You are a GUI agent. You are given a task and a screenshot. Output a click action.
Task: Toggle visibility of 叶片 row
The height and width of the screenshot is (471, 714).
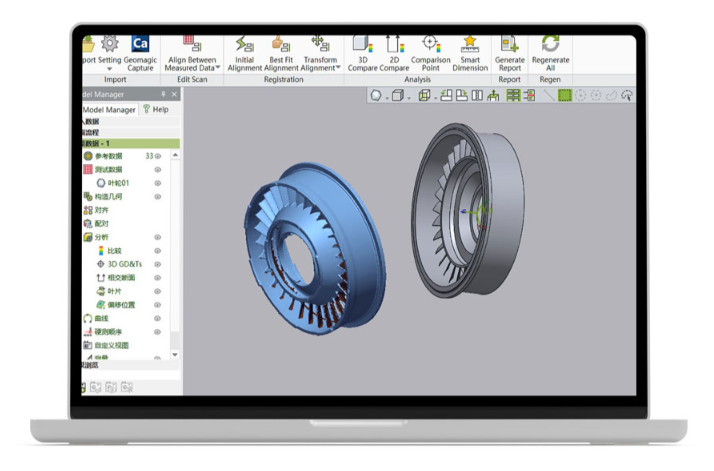coord(158,292)
